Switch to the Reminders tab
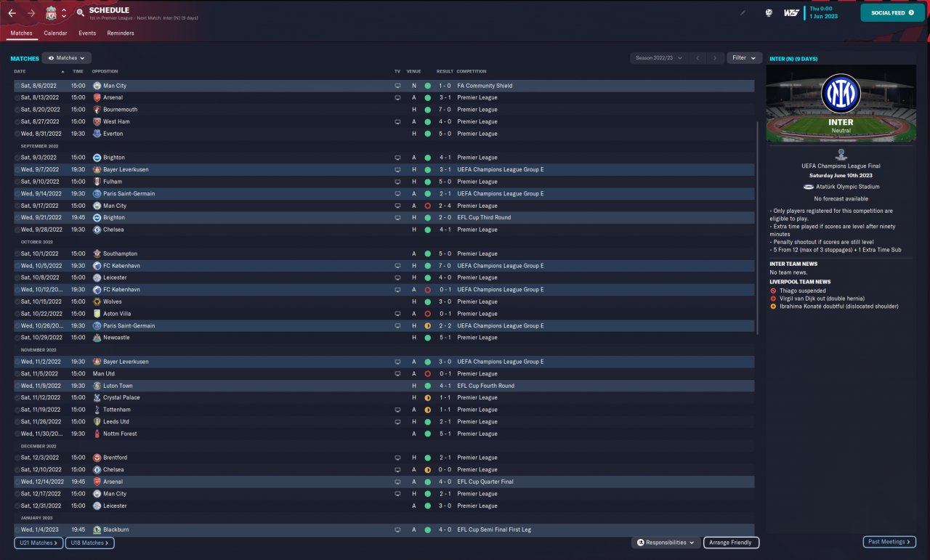Image resolution: width=930 pixels, height=560 pixels. pos(121,33)
